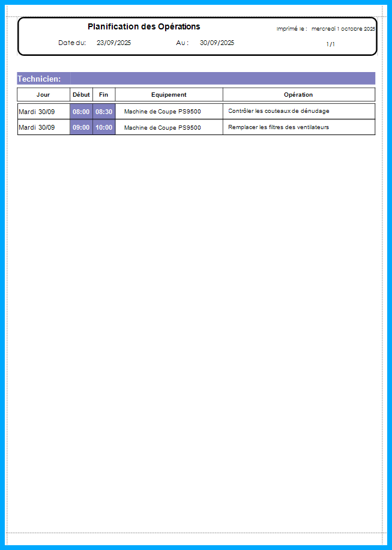This screenshot has height=550, width=392.
Task: Click the 'Equipement' column header
Action: [169, 94]
